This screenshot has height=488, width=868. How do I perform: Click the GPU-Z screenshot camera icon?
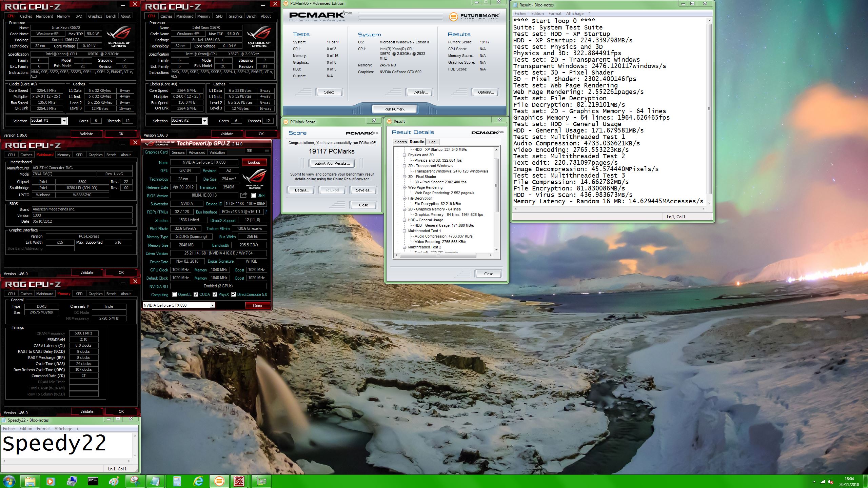[x=250, y=150]
